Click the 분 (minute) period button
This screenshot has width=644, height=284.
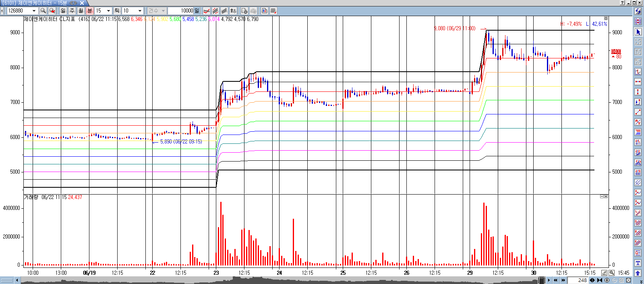(90, 11)
